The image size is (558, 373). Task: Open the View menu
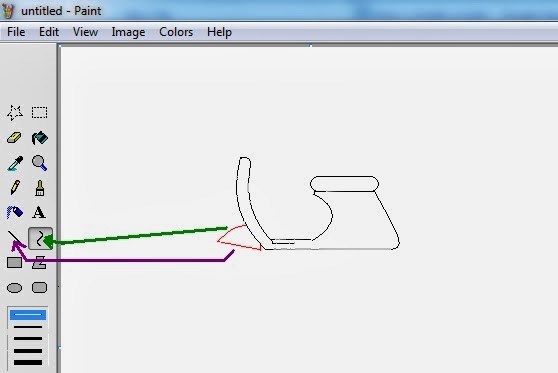click(x=85, y=32)
